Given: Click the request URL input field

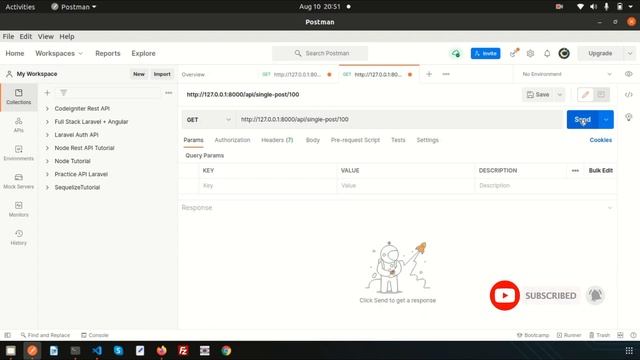Looking at the screenshot, I should click(400, 120).
